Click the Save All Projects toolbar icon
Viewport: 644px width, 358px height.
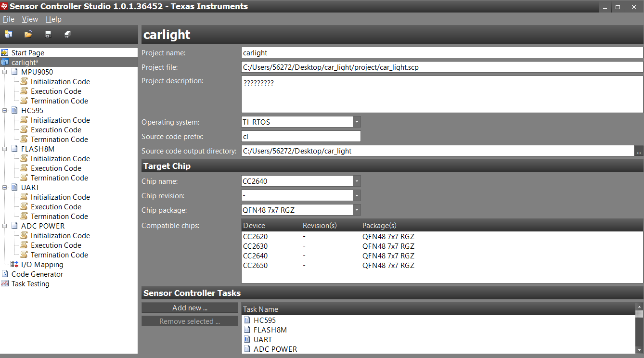(x=68, y=34)
